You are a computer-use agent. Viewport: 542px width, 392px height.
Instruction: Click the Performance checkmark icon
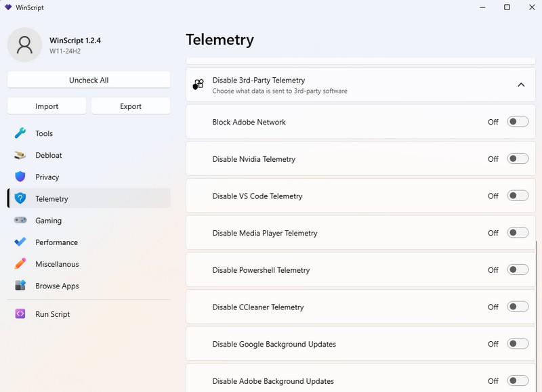(x=20, y=242)
